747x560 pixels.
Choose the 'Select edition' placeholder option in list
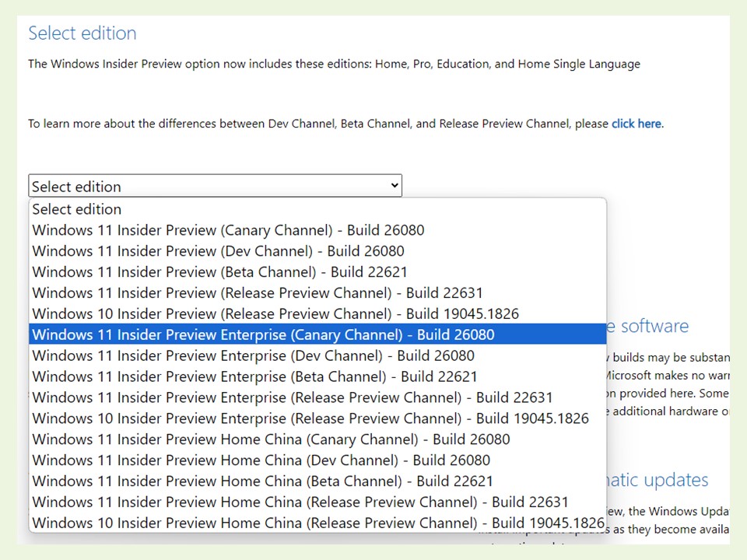click(x=317, y=209)
